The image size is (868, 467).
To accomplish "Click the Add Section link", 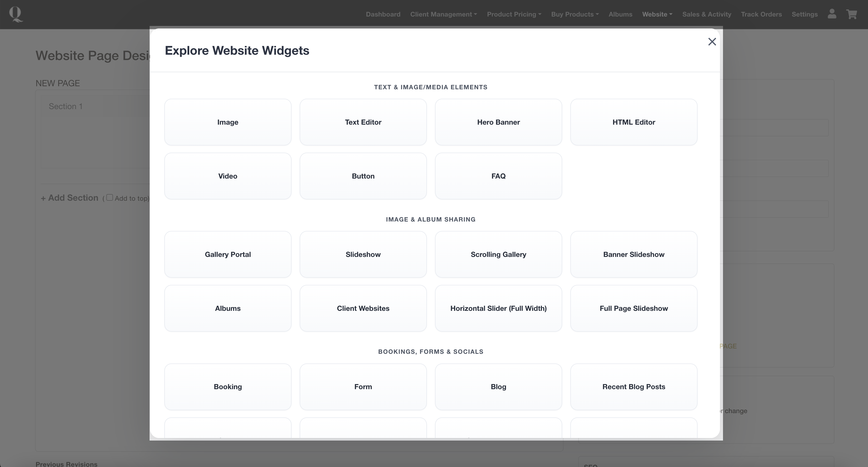I will pos(70,198).
